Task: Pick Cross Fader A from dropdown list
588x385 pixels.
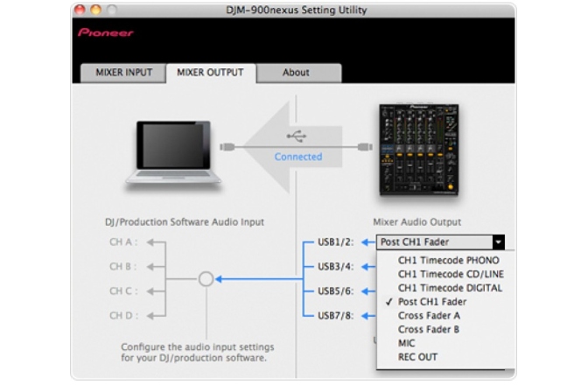Action: point(429,316)
